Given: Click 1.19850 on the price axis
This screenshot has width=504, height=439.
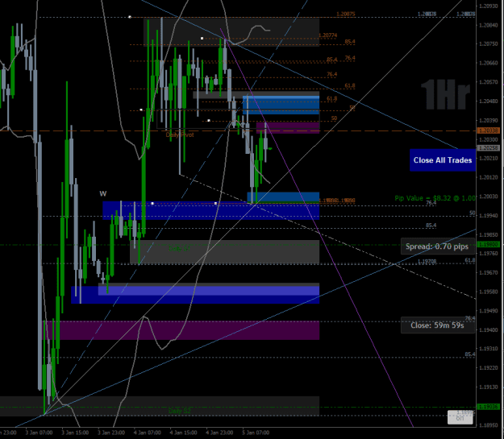Looking at the screenshot, I should click(489, 234).
